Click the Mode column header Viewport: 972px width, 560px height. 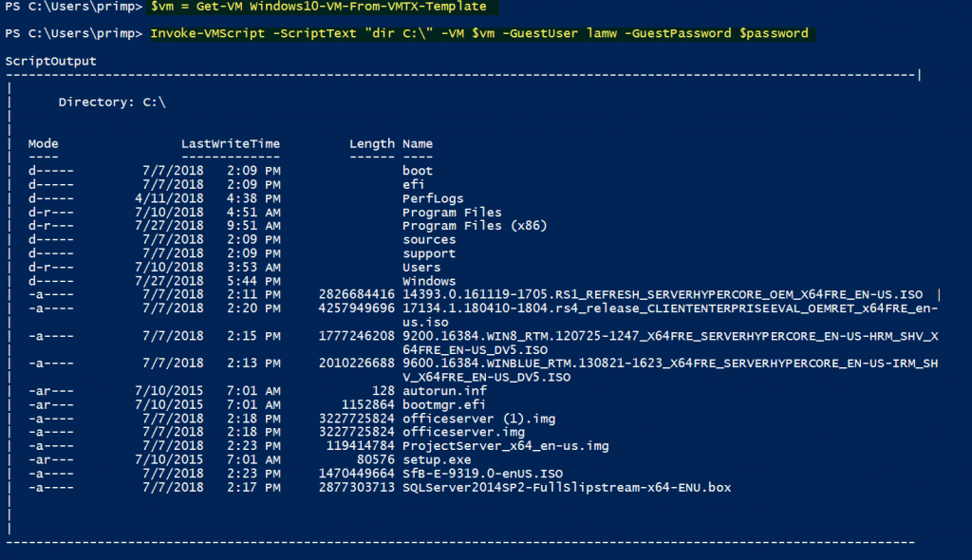tap(43, 143)
